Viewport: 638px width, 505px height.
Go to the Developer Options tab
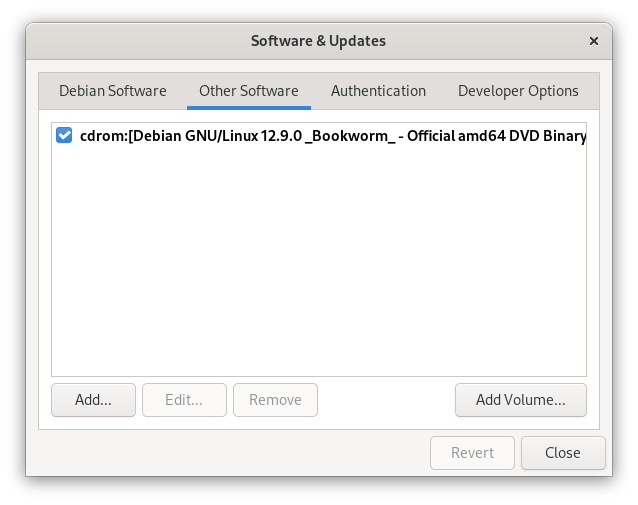[x=518, y=91]
